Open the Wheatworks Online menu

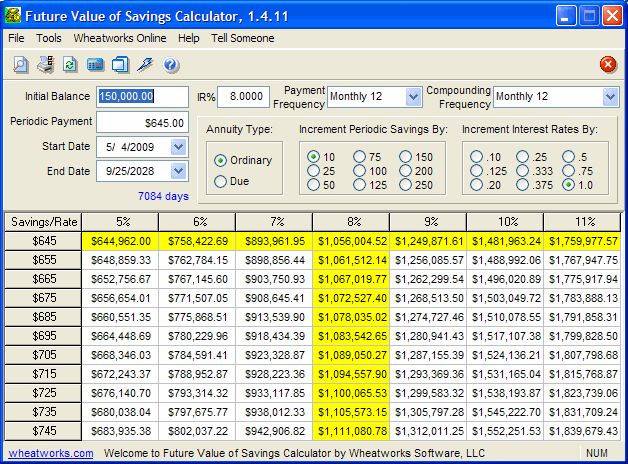[120, 38]
